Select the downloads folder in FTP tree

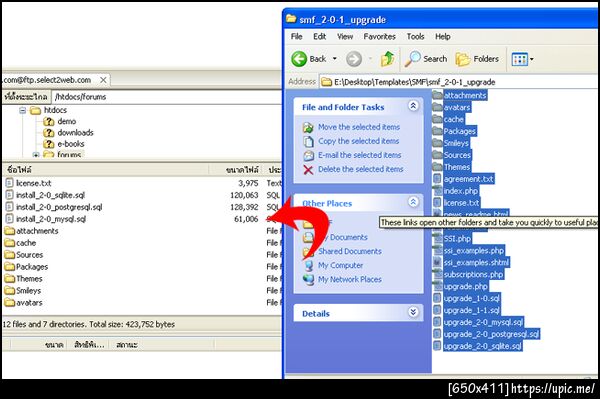[75, 133]
